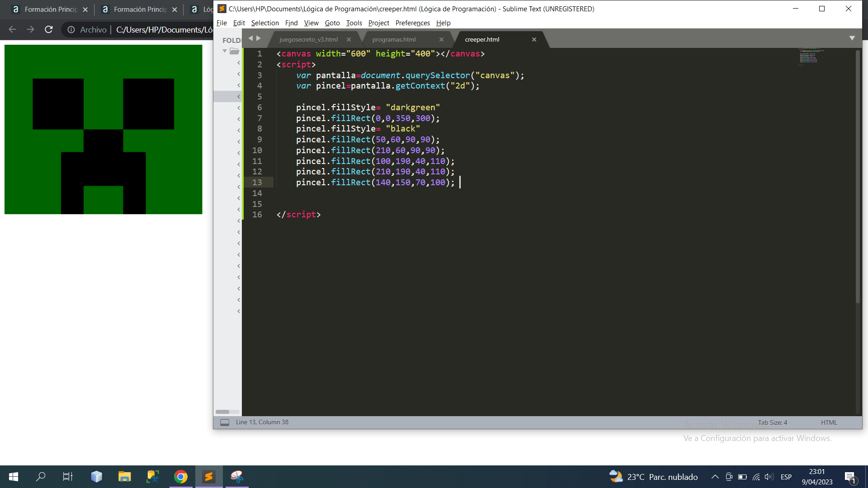Open the tab list dropdown arrow
The height and width of the screenshot is (488, 868).
(852, 38)
